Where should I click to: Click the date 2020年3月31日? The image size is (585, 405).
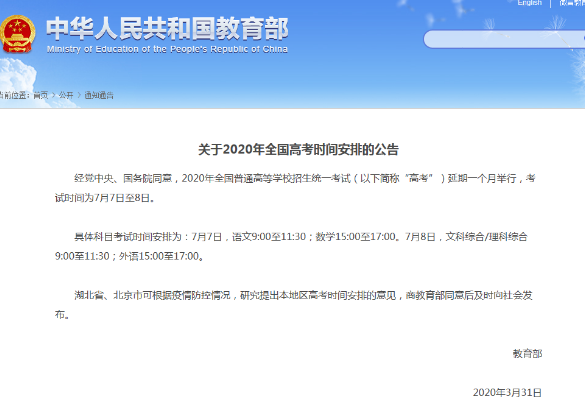(507, 392)
